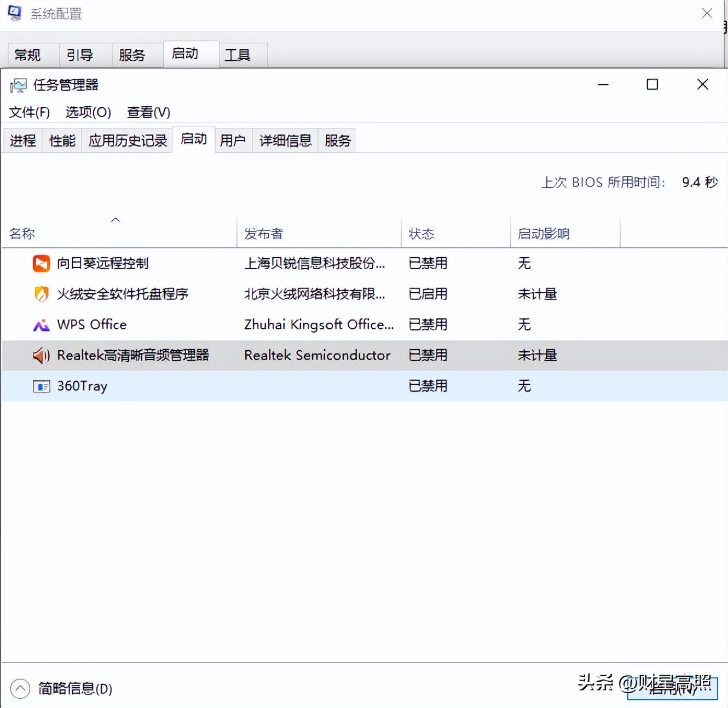The width and height of the screenshot is (728, 708).
Task: Open the 文件 menu
Action: (28, 112)
